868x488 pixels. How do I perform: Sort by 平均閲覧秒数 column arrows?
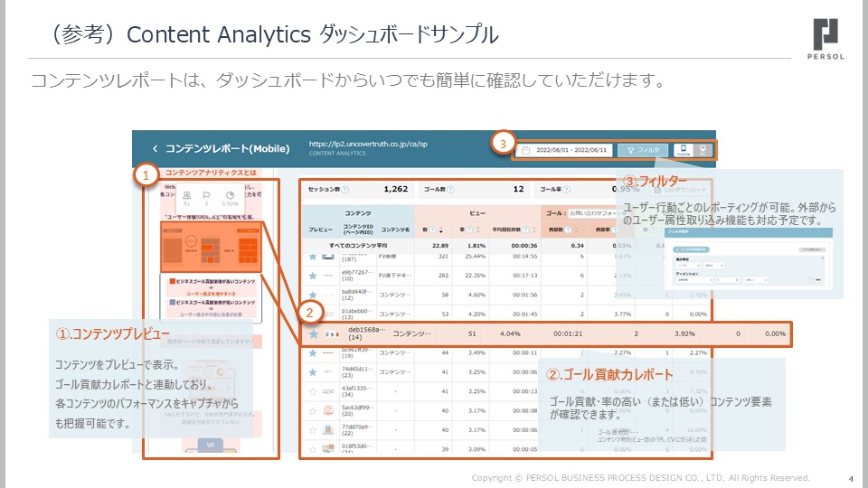tap(534, 230)
